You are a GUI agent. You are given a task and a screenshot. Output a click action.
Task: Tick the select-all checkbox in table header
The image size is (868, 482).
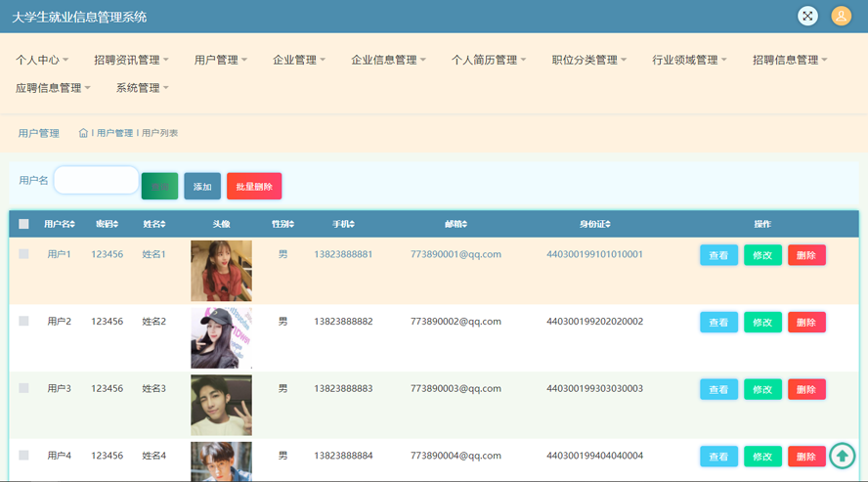[x=23, y=224]
